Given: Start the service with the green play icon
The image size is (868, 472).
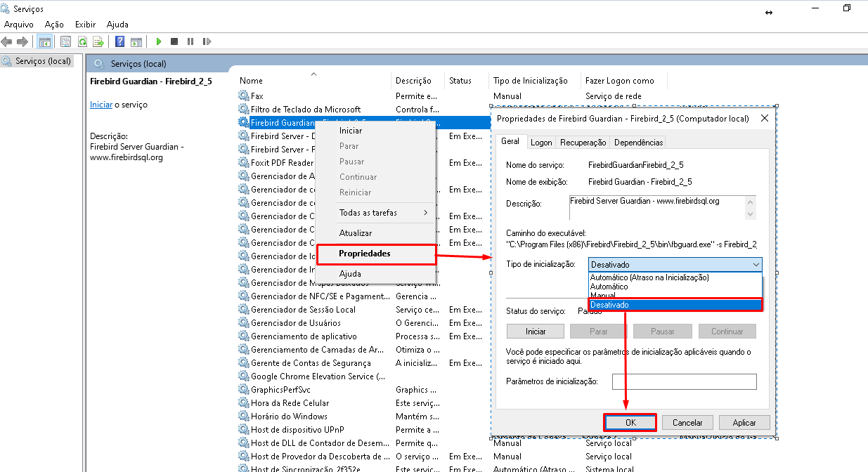Looking at the screenshot, I should [x=159, y=41].
